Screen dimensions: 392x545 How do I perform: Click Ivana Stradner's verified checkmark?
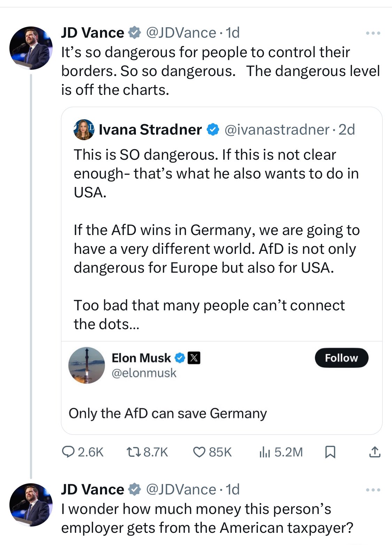(213, 130)
